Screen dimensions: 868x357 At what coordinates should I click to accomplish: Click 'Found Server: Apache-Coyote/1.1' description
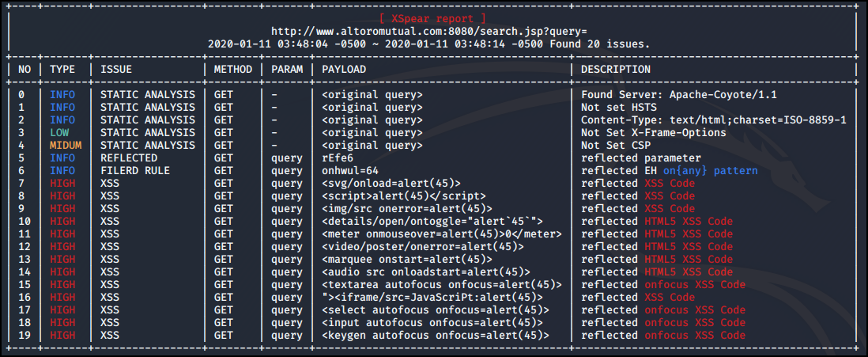pos(679,95)
